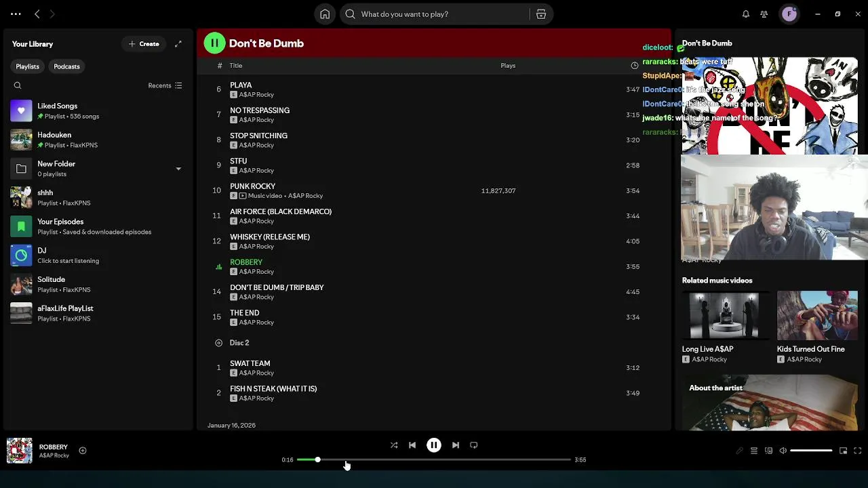Open the shhh playlist

click(x=98, y=197)
